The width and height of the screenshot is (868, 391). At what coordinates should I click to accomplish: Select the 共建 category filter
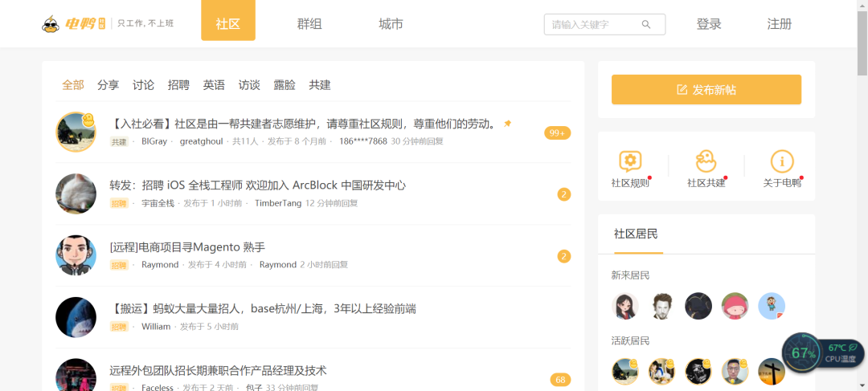(320, 84)
